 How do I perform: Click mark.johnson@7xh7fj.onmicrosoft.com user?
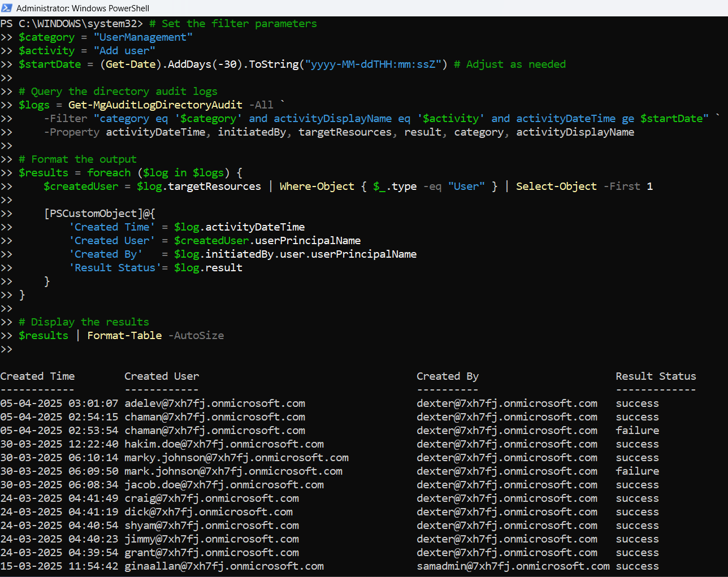233,471
